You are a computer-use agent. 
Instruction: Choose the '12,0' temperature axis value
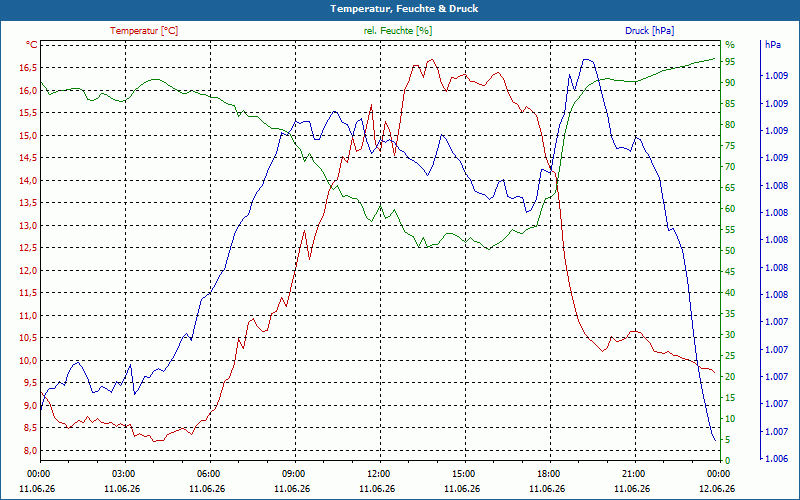(x=28, y=270)
